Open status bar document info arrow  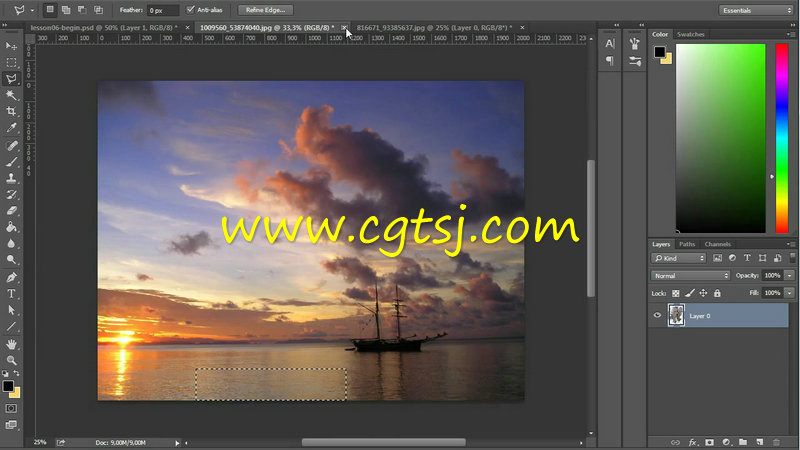tap(177, 443)
